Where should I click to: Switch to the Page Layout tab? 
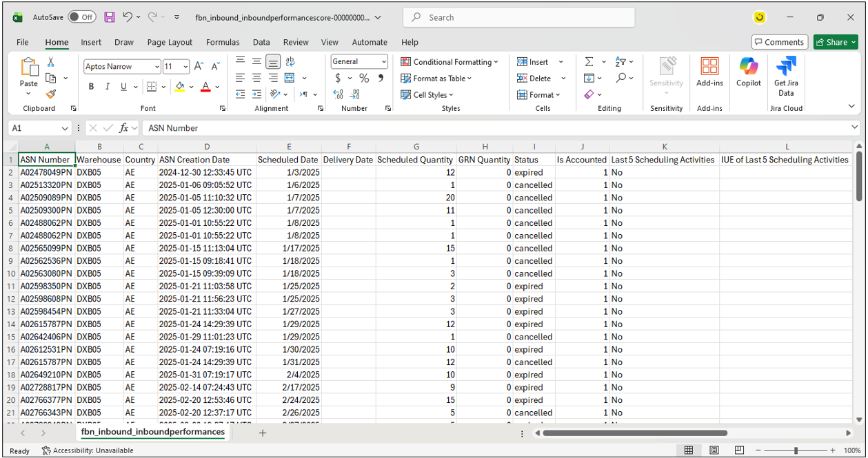coord(170,42)
